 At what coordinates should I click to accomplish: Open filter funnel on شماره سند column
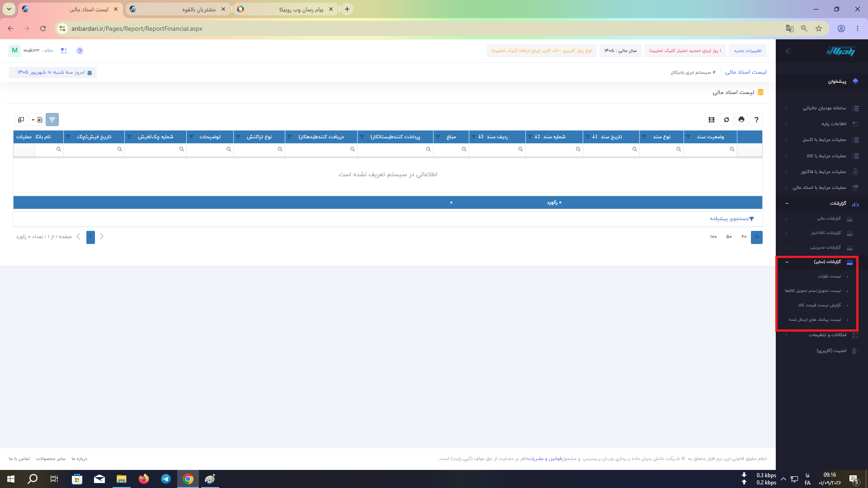tap(530, 136)
